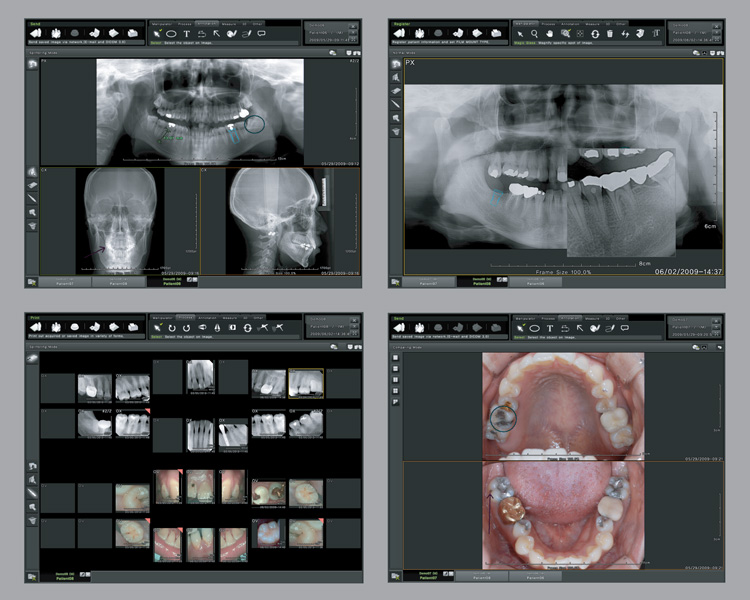Select the ellipse annotation tool in top-left window

pyautogui.click(x=171, y=33)
